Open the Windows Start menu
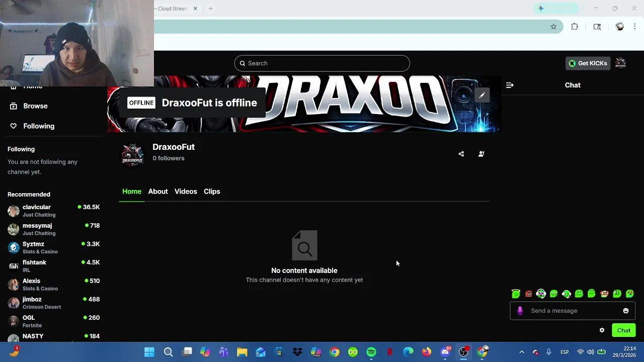644x362 pixels. pos(149,352)
